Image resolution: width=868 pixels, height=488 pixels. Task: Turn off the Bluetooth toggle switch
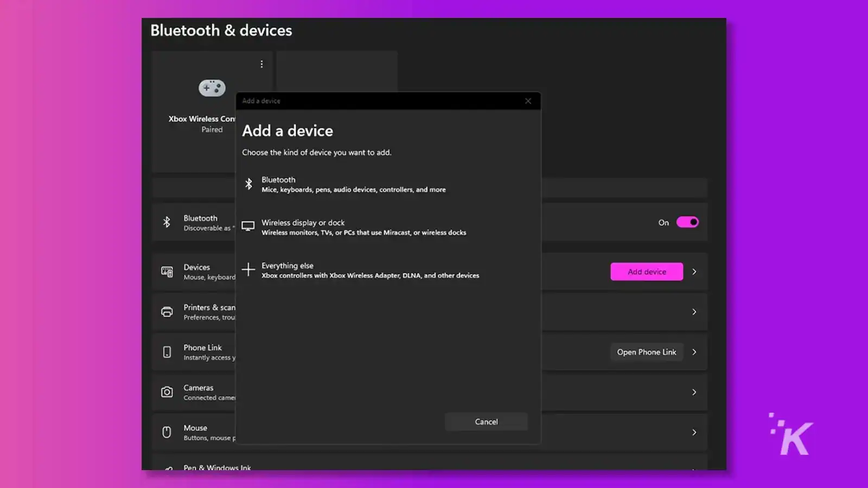click(x=687, y=222)
